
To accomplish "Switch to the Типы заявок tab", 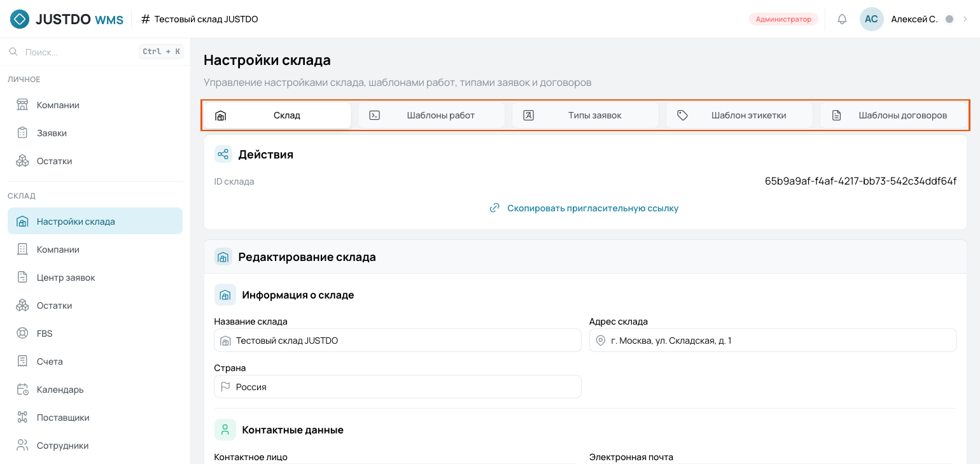I will (x=585, y=115).
